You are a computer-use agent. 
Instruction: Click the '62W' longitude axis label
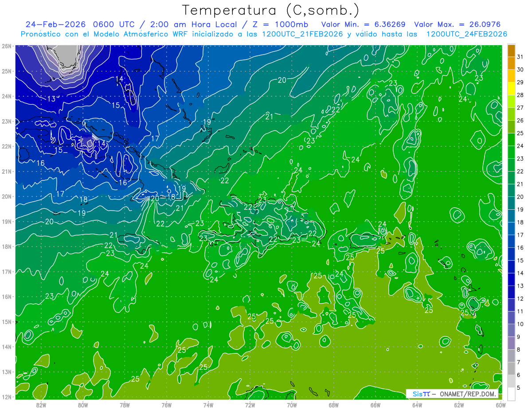[x=459, y=405]
